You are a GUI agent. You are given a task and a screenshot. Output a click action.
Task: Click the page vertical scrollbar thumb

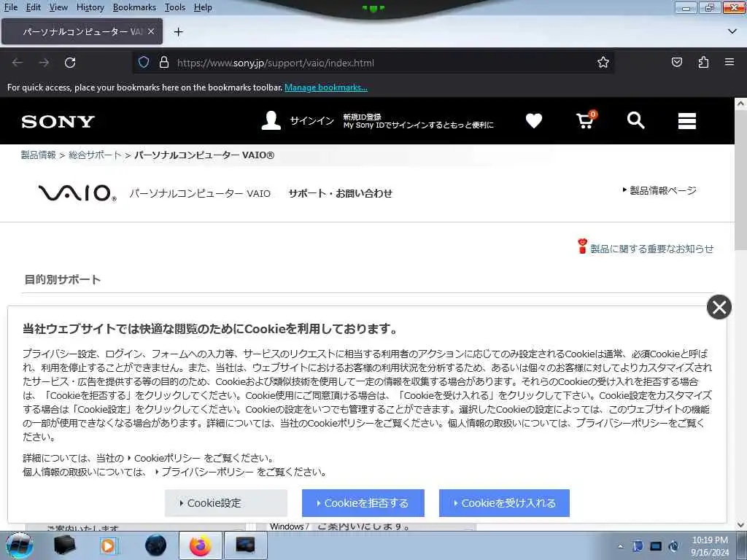741,179
